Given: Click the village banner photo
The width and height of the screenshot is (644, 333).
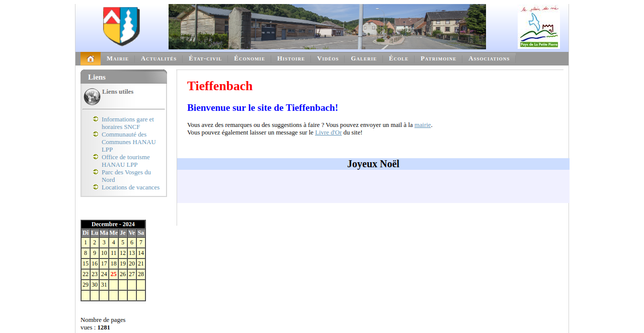Looking at the screenshot, I should tap(327, 27).
